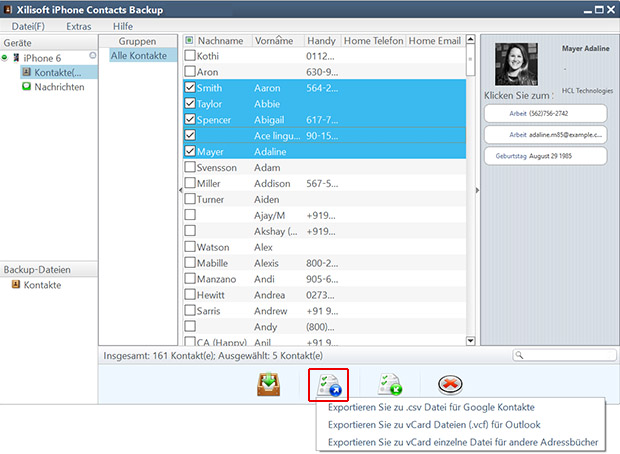Check the Hewitt Andrea checkbox

click(x=190, y=294)
